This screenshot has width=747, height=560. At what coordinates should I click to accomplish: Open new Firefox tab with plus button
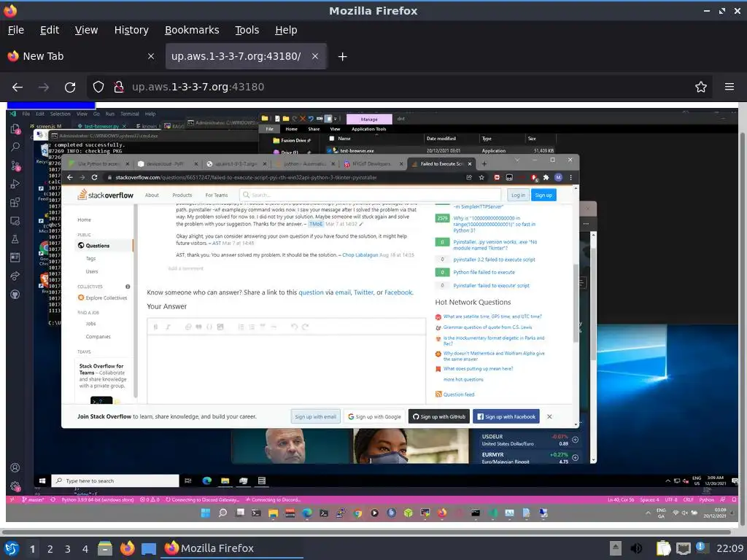click(342, 57)
